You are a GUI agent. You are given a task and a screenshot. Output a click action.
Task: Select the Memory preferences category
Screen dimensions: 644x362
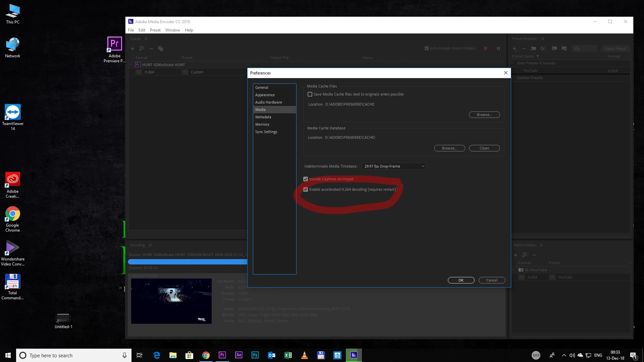pos(262,124)
